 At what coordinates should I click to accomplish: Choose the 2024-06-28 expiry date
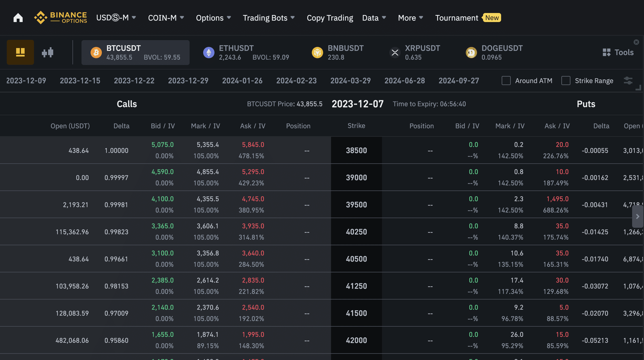coord(405,81)
